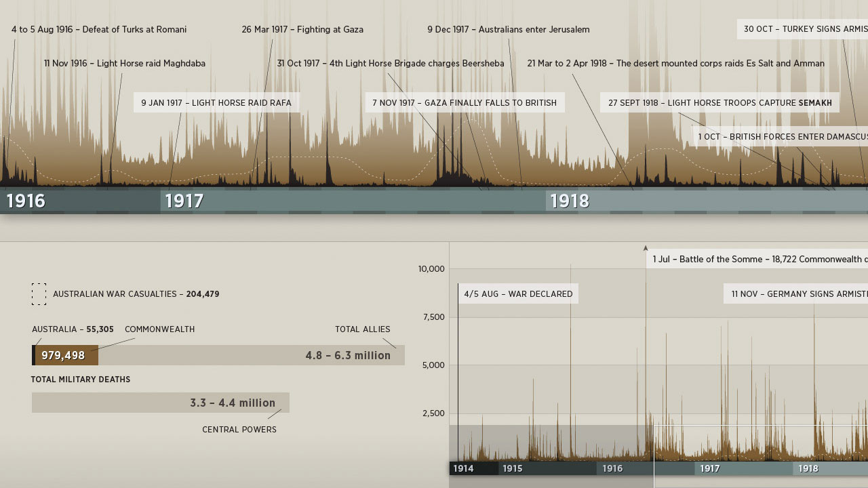Select the 'Light Horse Troops Capture Semakh' callout

(719, 103)
